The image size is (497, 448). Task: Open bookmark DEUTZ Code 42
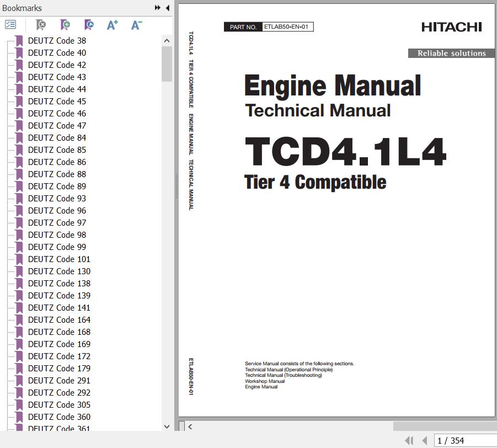[57, 65]
